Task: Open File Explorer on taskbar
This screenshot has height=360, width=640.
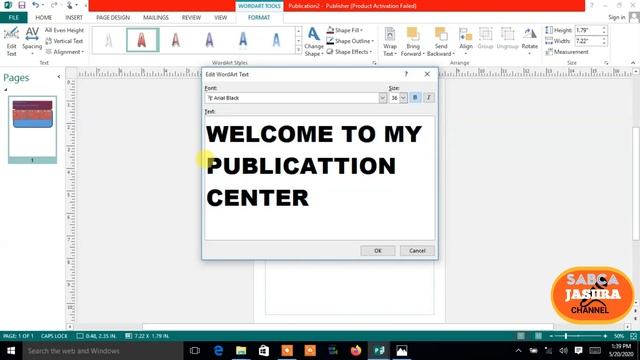Action: (x=241, y=351)
